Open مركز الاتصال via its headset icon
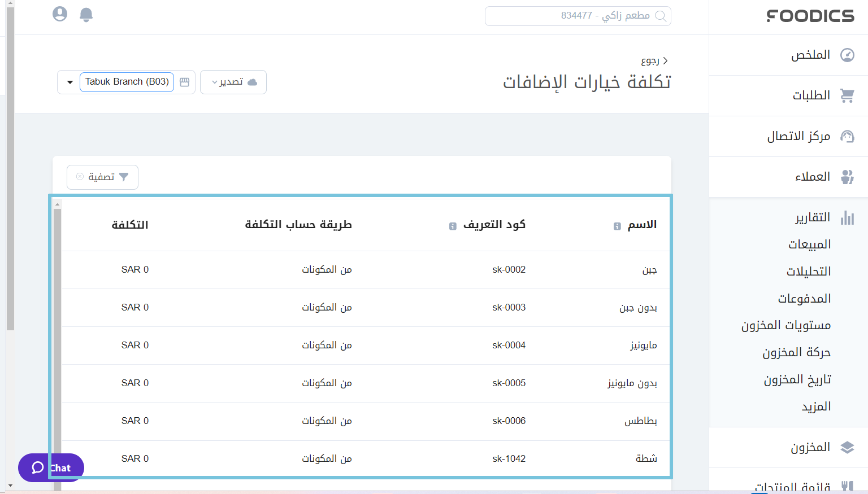 point(847,136)
